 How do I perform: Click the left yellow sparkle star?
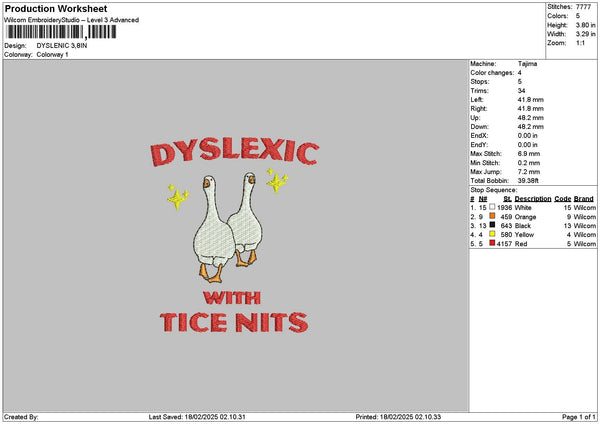click(178, 197)
